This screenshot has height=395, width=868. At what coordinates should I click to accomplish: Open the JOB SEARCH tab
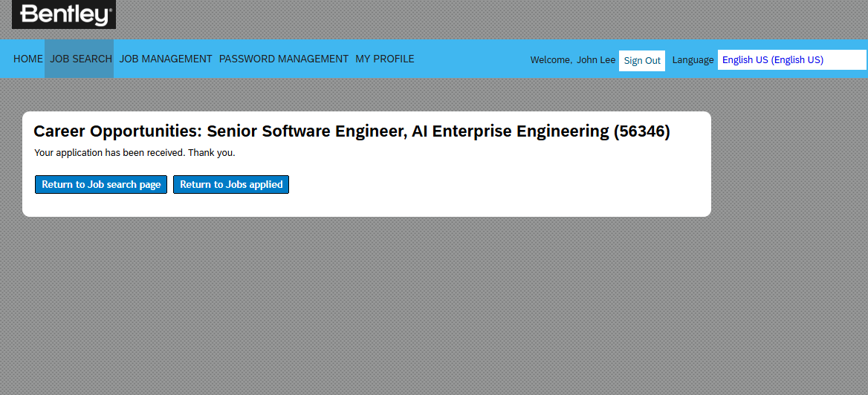click(80, 59)
